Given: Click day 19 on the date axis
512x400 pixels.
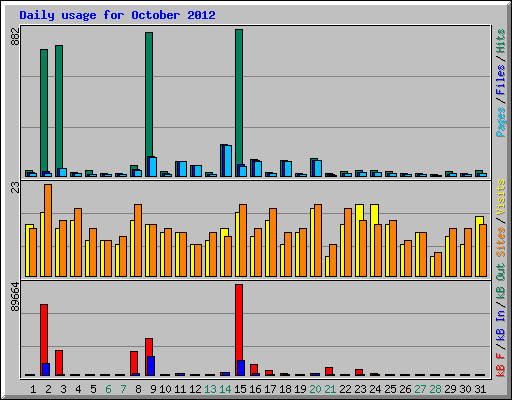Looking at the screenshot, I should click(x=300, y=389).
